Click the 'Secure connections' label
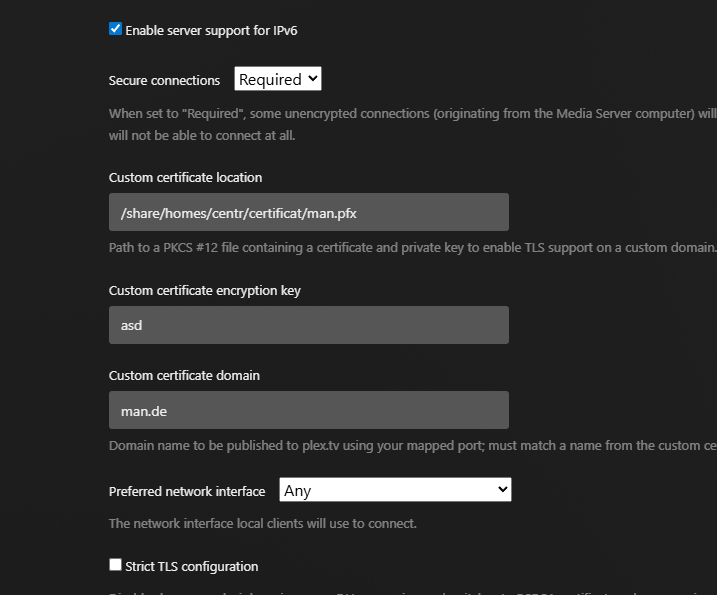 click(164, 80)
